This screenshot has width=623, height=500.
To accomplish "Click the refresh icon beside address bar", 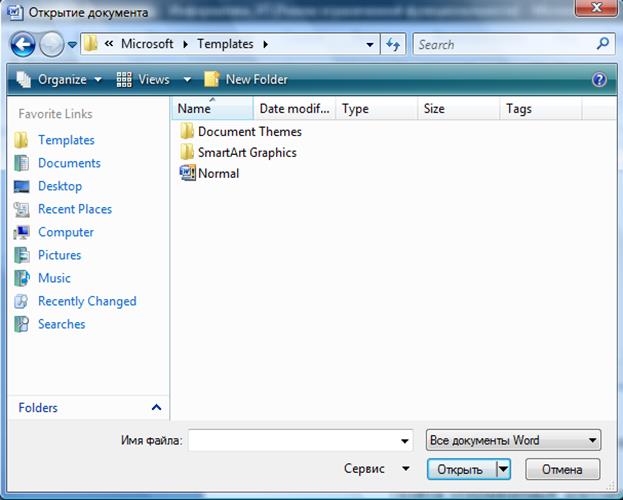I will 393,44.
